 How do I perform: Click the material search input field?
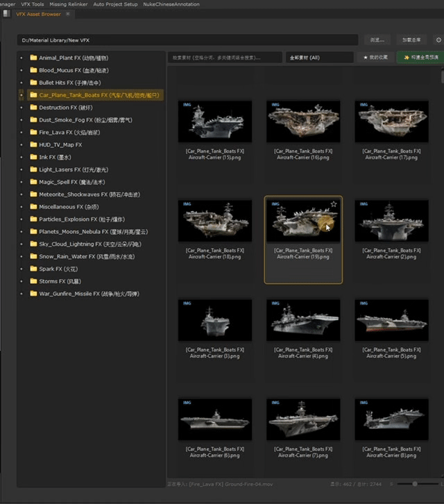pos(225,58)
